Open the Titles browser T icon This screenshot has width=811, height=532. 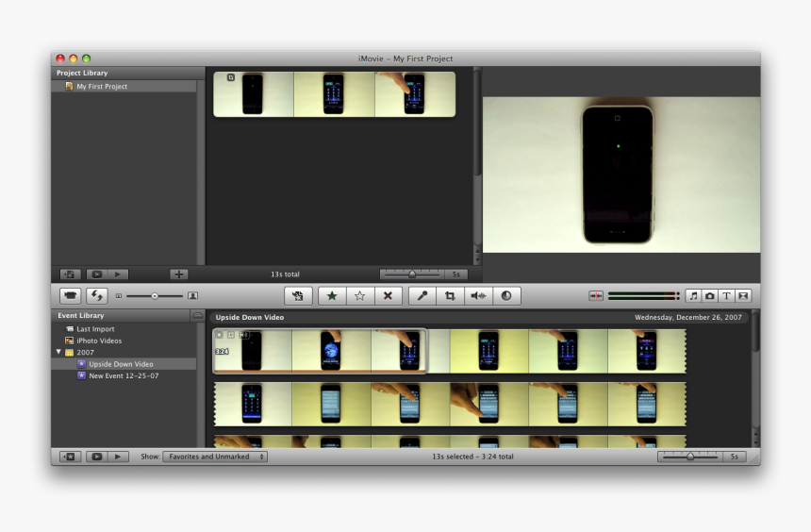coord(727,296)
